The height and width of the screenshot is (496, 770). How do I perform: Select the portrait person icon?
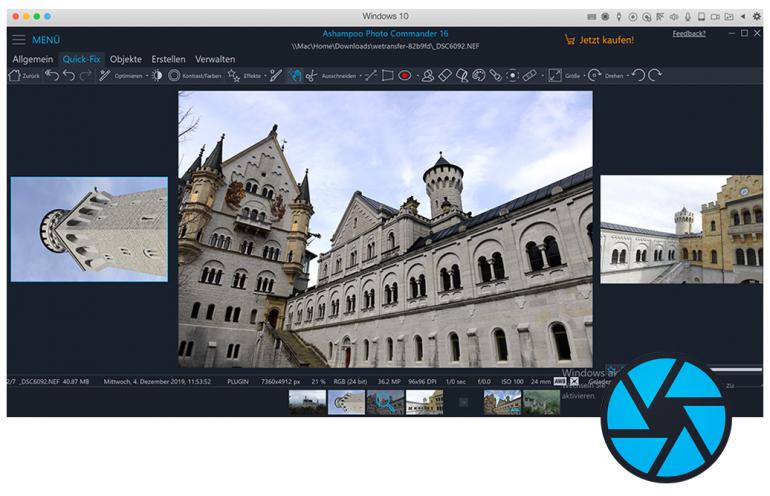(x=428, y=76)
